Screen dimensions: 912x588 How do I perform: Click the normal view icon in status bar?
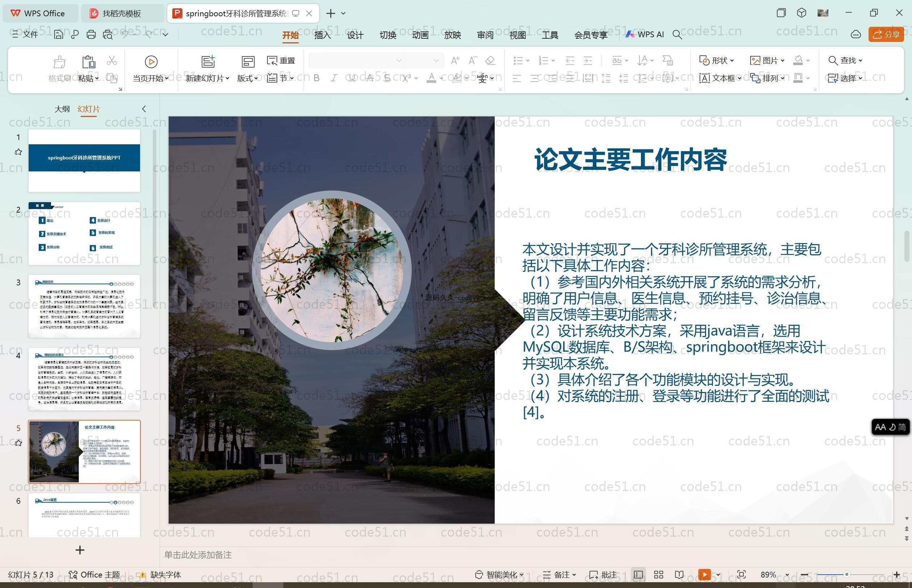click(x=638, y=575)
